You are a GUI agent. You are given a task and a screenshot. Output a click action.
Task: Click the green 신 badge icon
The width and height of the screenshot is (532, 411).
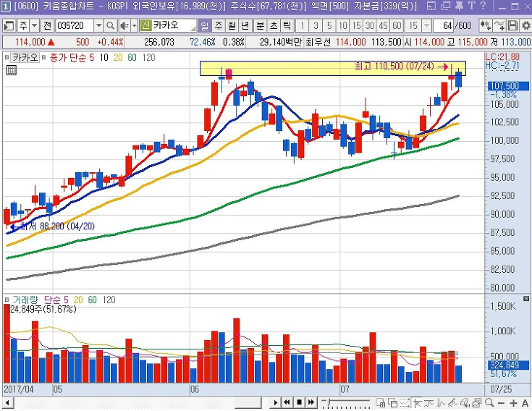[145, 25]
